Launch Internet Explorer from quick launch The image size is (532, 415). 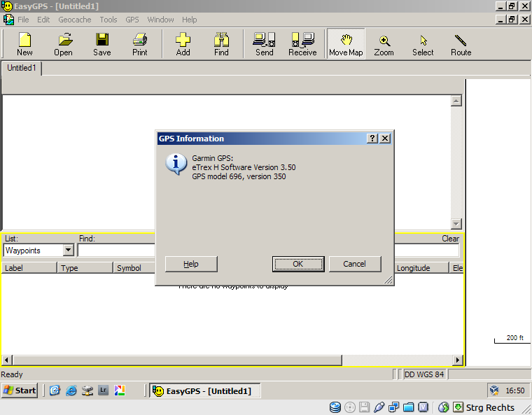click(71, 391)
